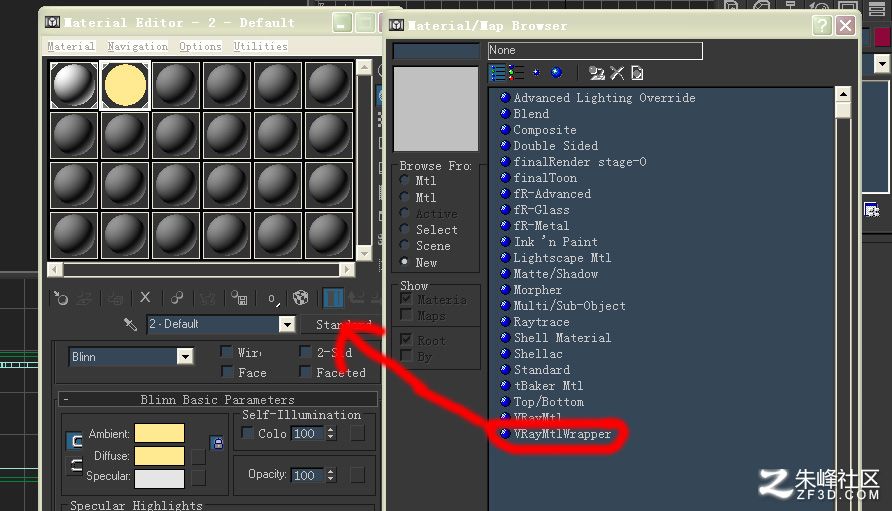Click the Reset Map/Mtl X icon
This screenshot has height=511, width=892.
point(145,297)
